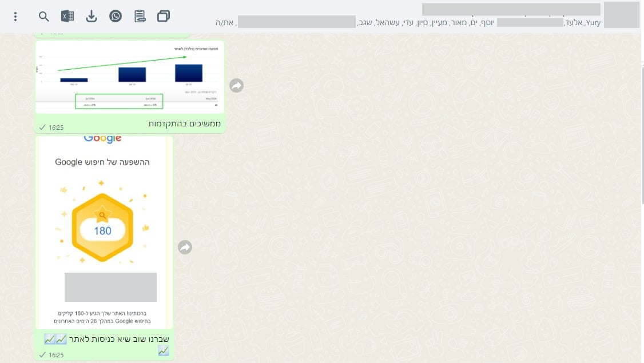The width and height of the screenshot is (644, 363).
Task: Open the clipboard notes icon
Action: click(x=140, y=16)
